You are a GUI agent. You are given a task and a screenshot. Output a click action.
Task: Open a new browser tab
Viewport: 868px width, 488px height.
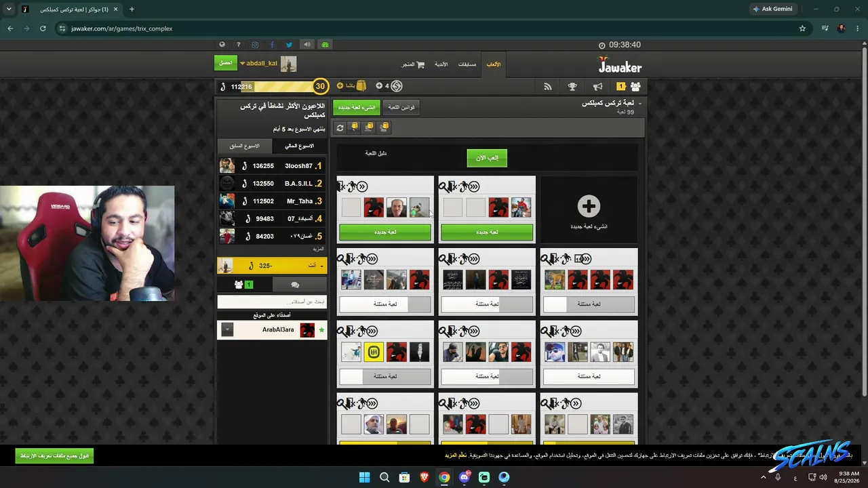pos(132,9)
